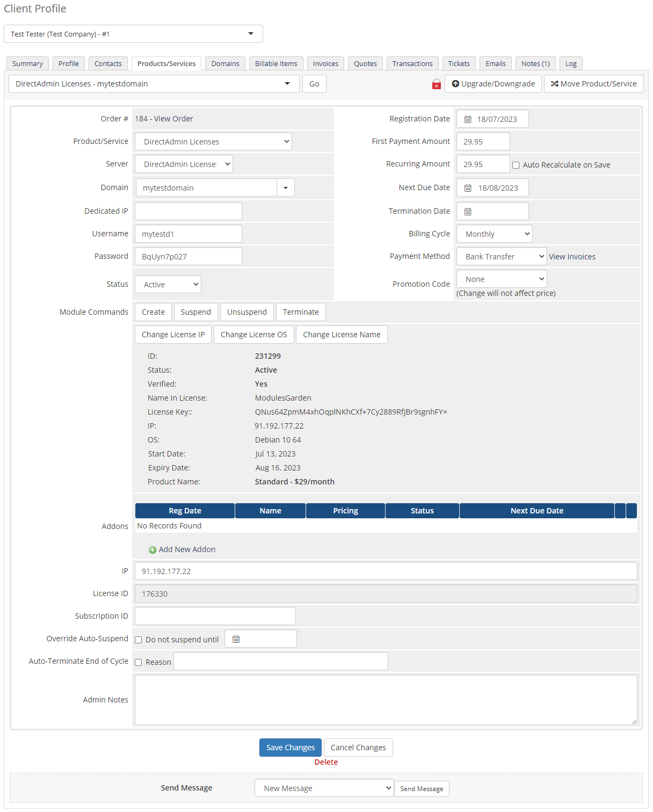Expand the Domain dropdown arrow
The image size is (653, 812).
[x=286, y=187]
